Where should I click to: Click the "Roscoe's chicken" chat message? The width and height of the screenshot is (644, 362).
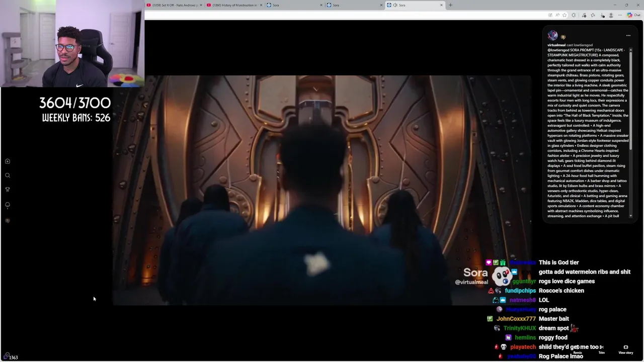coord(561,291)
